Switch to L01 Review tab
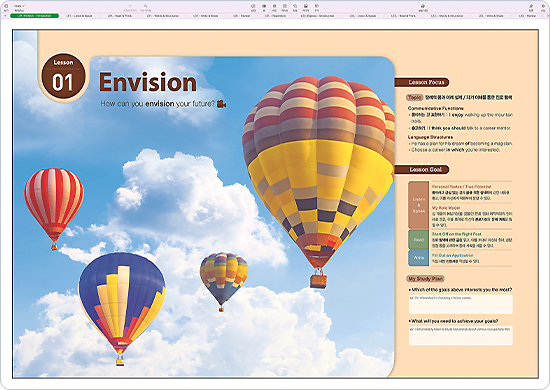Image resolution: width=550 pixels, height=390 pixels. 241,16
